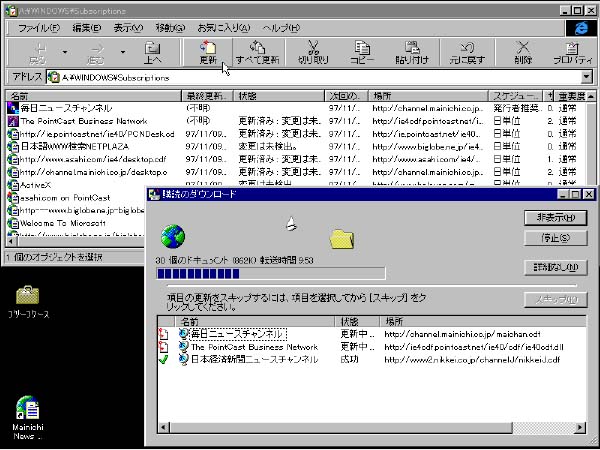
Task: Open the 表示(V) menu
Action: coord(128,28)
